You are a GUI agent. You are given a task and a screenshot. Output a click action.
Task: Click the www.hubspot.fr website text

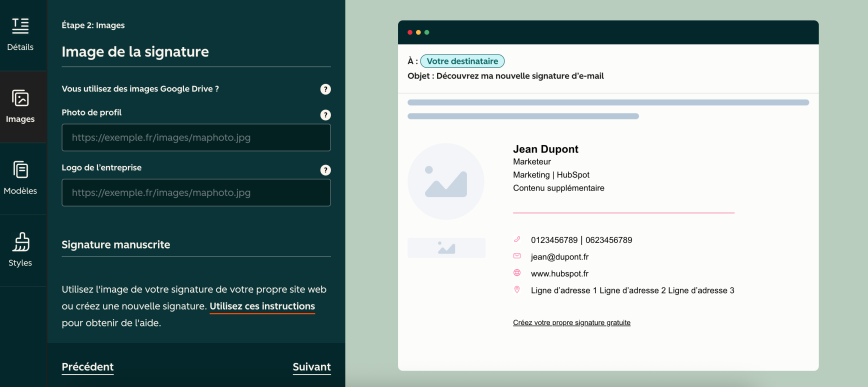[560, 273]
